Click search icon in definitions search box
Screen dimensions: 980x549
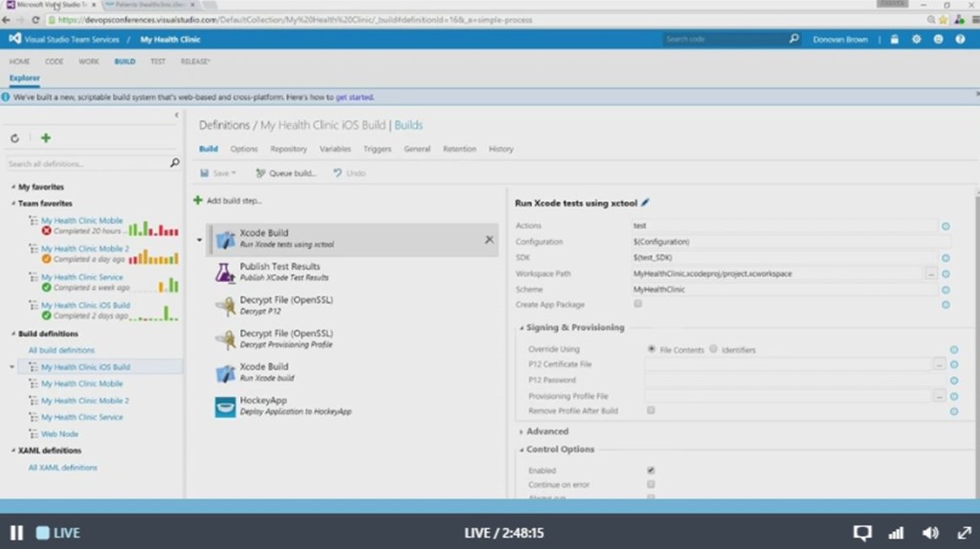click(x=174, y=163)
